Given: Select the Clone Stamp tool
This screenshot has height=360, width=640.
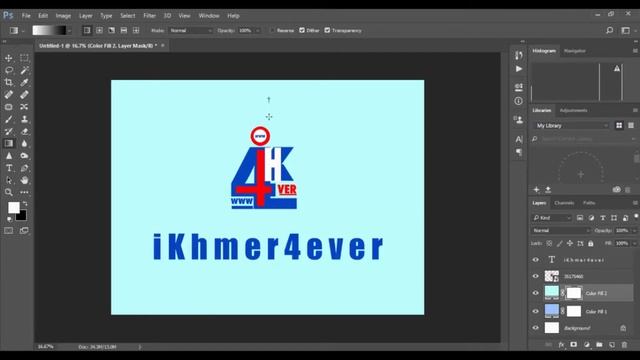Looking at the screenshot, I should point(24,119).
